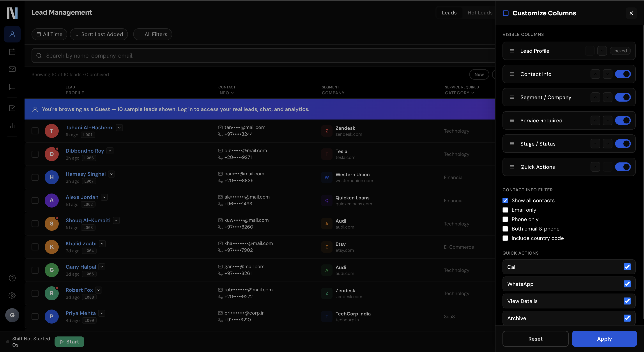The height and width of the screenshot is (352, 644).
Task: Expand the Service Required Category header dropdown
Action: [472, 93]
